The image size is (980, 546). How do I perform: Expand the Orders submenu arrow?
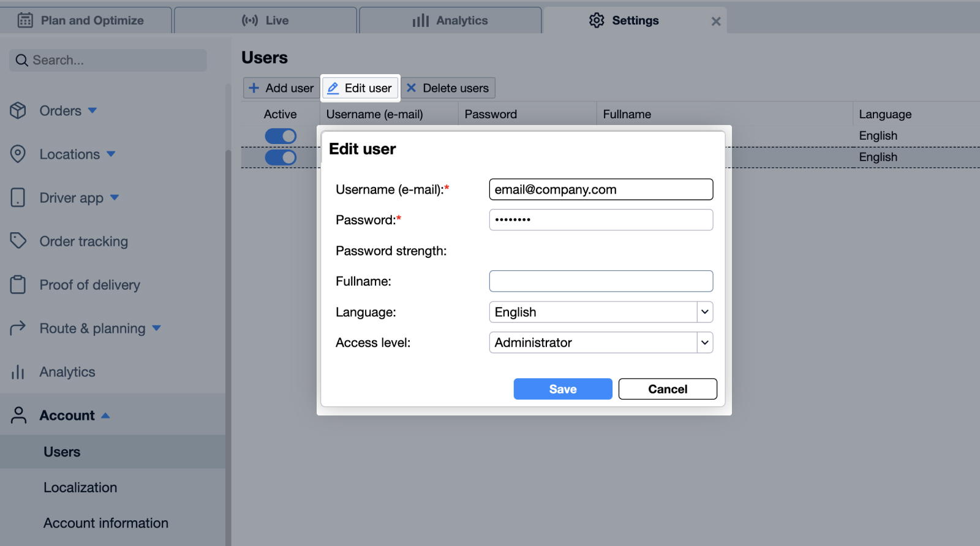tap(92, 111)
